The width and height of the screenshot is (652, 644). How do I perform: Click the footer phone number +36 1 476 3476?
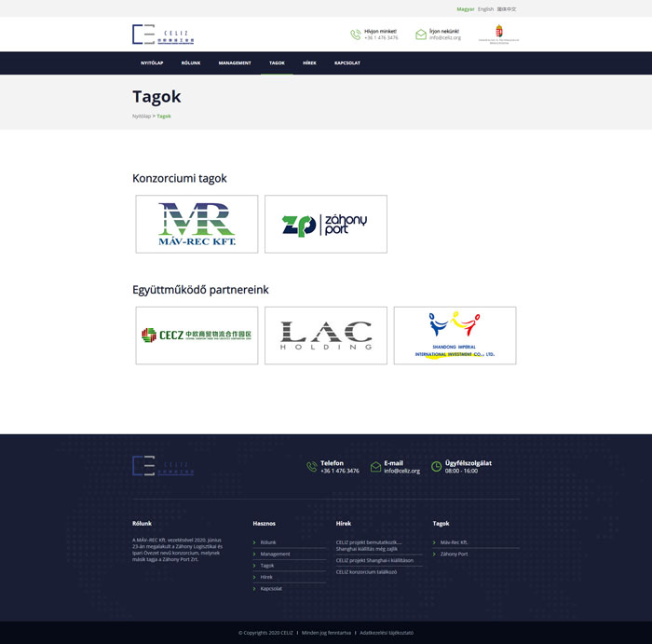pyautogui.click(x=340, y=471)
